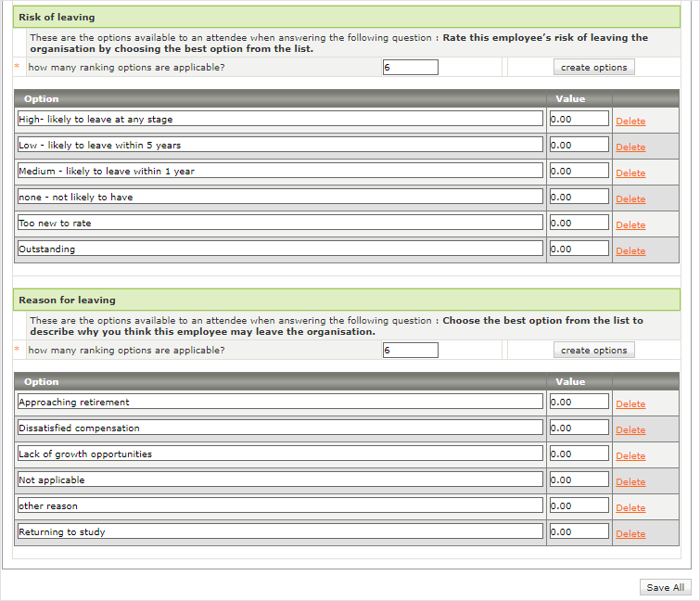Focus ranking options count in Reason for leaving
Viewport: 700px width, 601px height.
tap(410, 351)
